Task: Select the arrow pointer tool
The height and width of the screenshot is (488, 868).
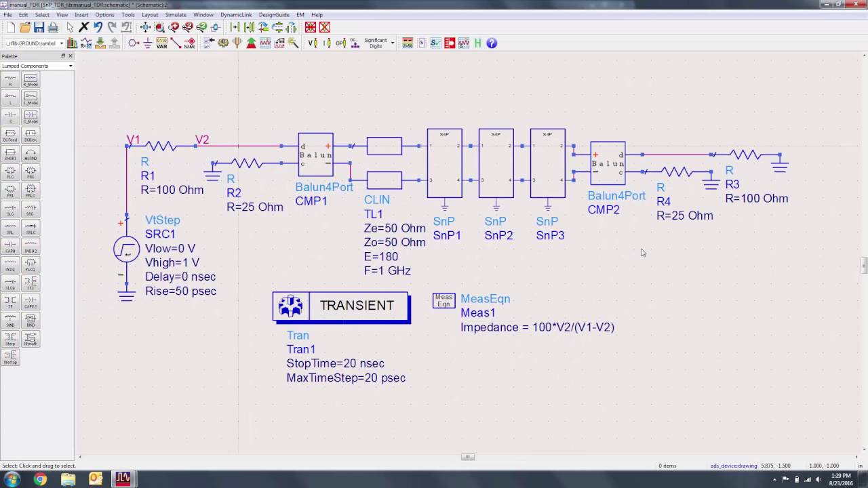Action: (x=70, y=27)
